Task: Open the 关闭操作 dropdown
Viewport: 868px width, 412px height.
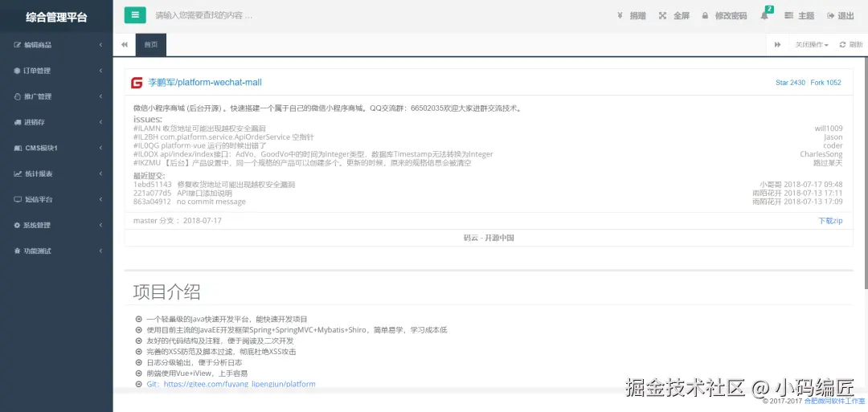Action: (x=812, y=45)
